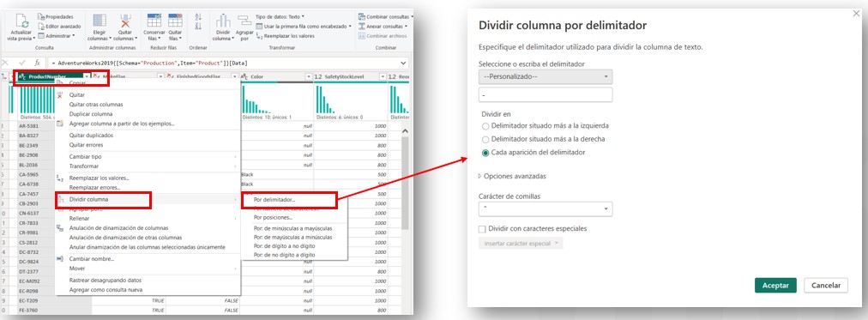Click the Quitar filas icon
This screenshot has width=868, height=320.
175,21
